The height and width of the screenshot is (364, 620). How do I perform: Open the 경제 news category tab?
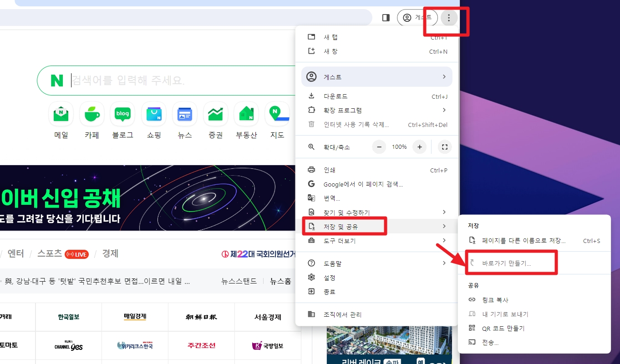coord(110,253)
